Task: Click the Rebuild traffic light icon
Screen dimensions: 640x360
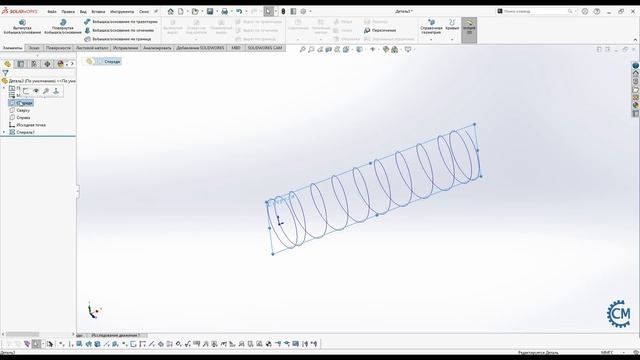Action: pyautogui.click(x=283, y=11)
